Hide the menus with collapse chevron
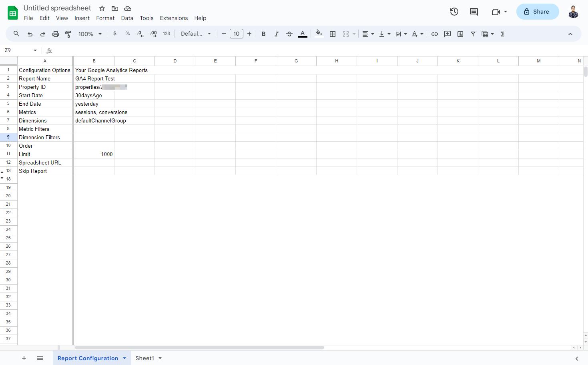 [x=570, y=34]
